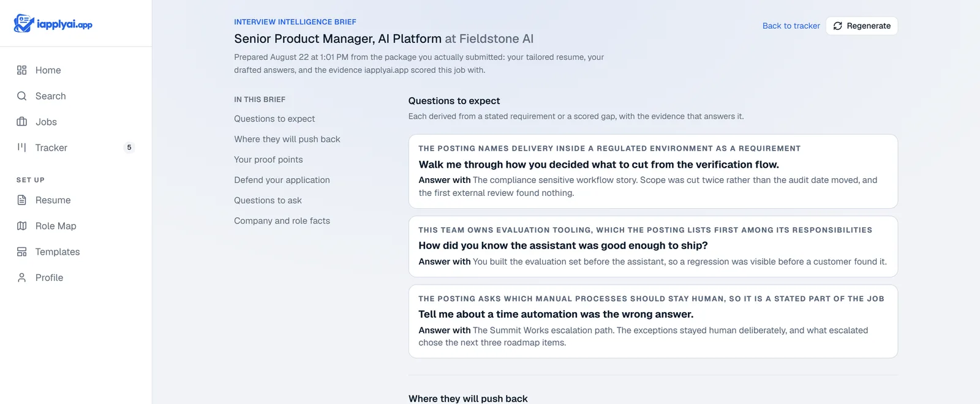Click 'This team owns evaluation tooling' label

click(645, 230)
